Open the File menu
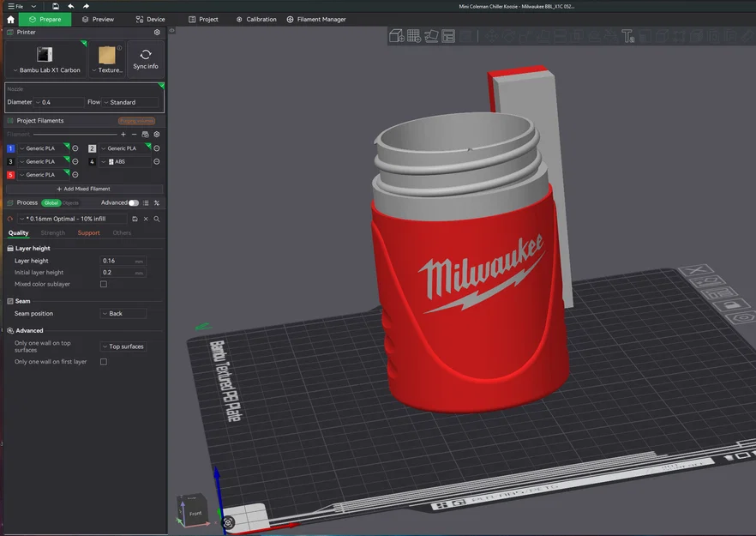The width and height of the screenshot is (756, 536). coord(16,6)
